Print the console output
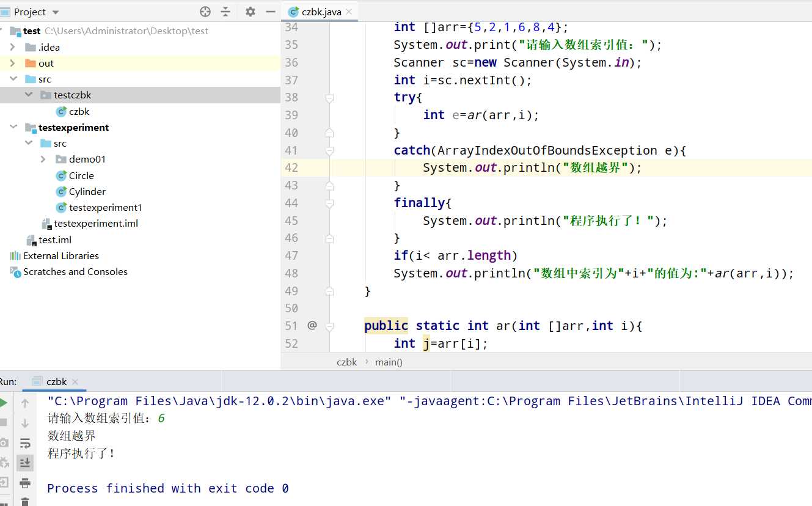Screen dimensions: 812x506 tap(25, 483)
